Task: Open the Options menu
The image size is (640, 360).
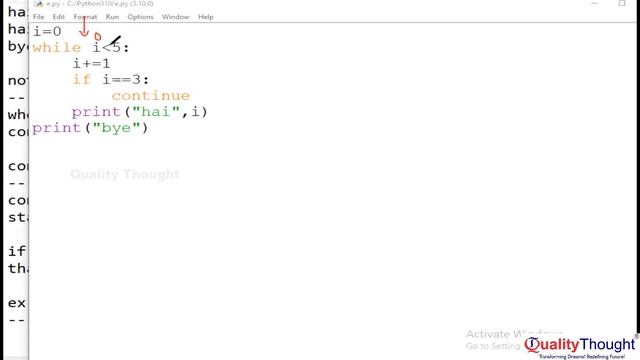Action: point(140,17)
